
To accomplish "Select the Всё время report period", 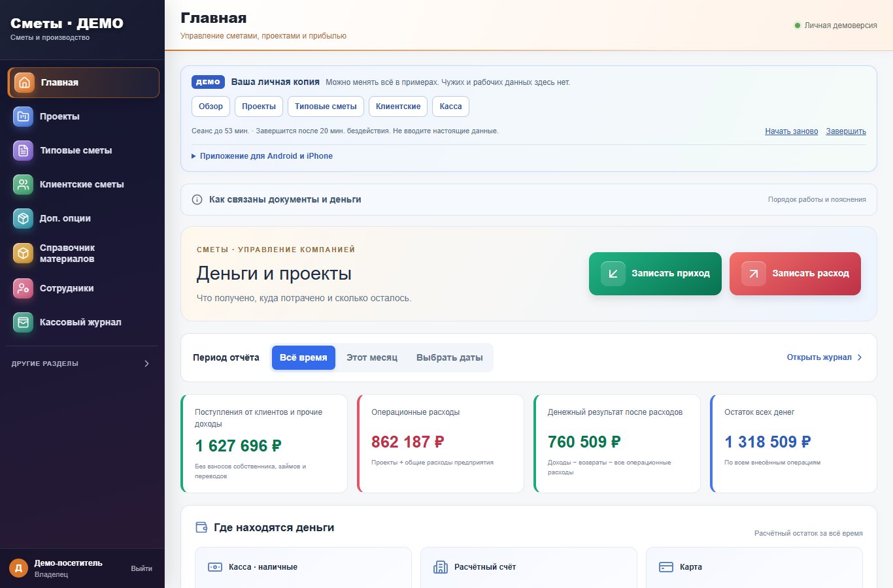I will (x=303, y=357).
